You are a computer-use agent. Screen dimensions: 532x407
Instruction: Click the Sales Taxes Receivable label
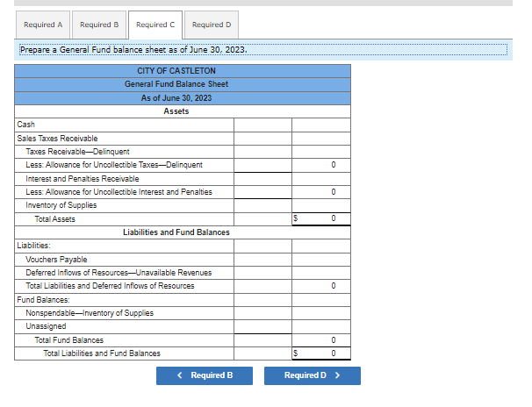(x=57, y=139)
